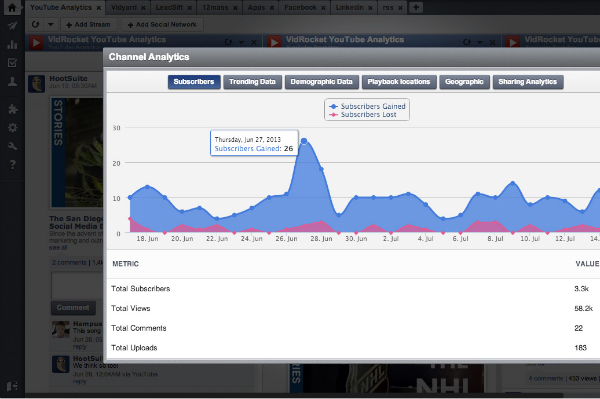Expand the refresh interval dropdown arrow

pyautogui.click(x=51, y=24)
